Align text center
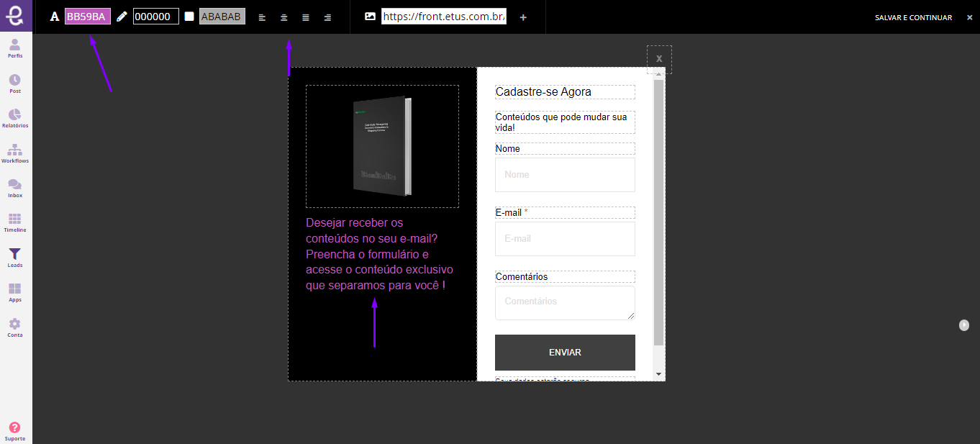This screenshot has height=444, width=980. pos(284,17)
